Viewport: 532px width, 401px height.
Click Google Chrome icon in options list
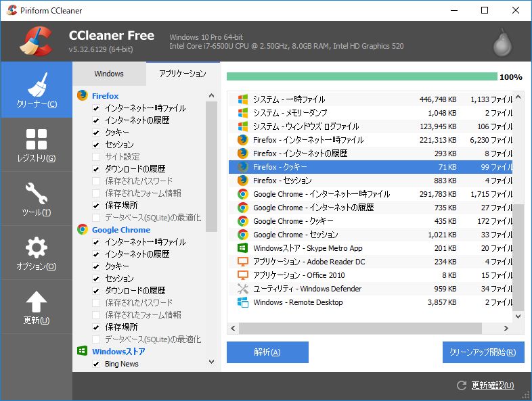83,229
